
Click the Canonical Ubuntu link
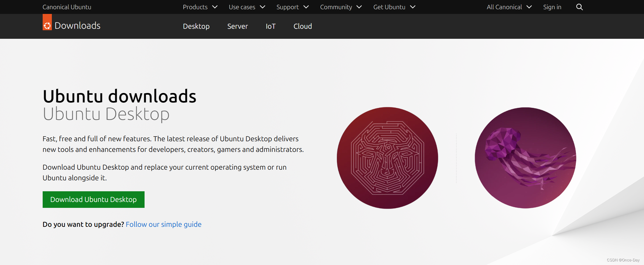67,7
